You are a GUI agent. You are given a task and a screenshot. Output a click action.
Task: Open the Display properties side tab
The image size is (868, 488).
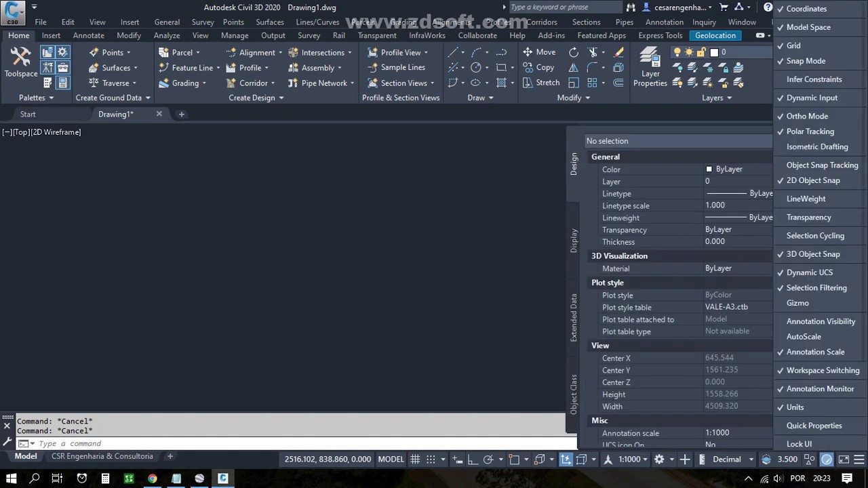point(574,241)
